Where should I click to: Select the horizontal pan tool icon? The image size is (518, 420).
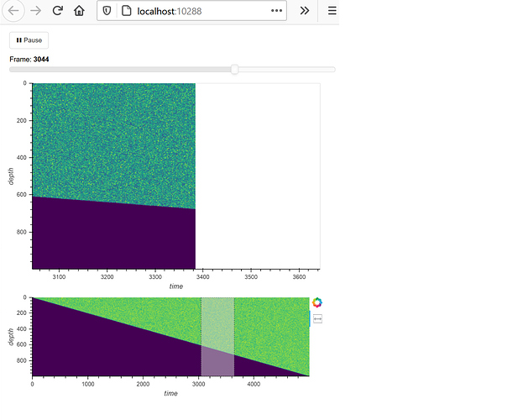[x=317, y=319]
